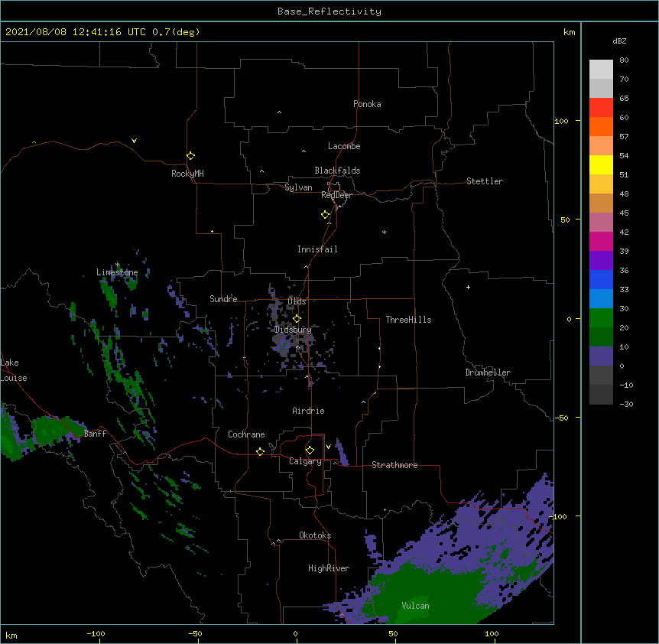Select the slate purple 10 dBZ legend swatch
This screenshot has width=659, height=644.
[601, 356]
